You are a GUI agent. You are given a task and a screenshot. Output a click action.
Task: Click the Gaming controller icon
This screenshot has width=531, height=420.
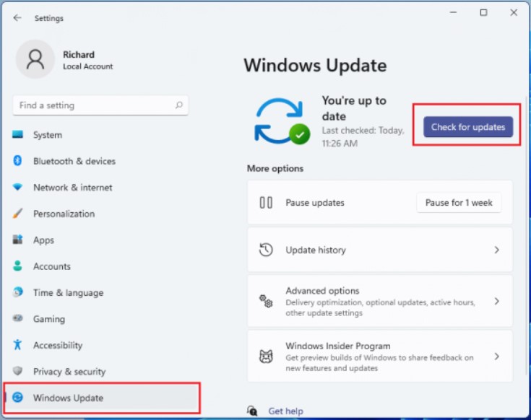point(17,318)
